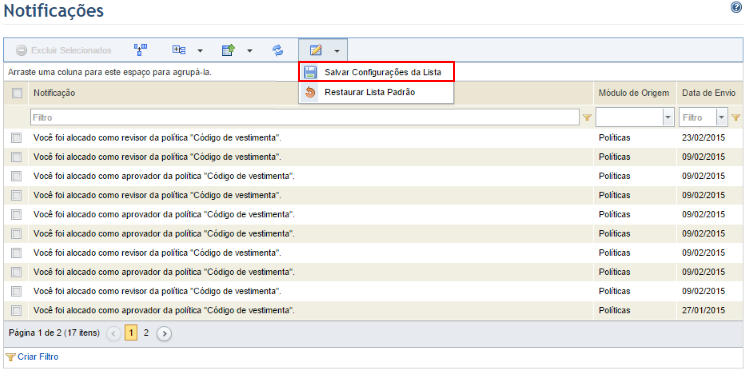Viewport: 746px width, 371px height.
Task: Expand the export dropdown arrow
Action: pyautogui.click(x=249, y=50)
